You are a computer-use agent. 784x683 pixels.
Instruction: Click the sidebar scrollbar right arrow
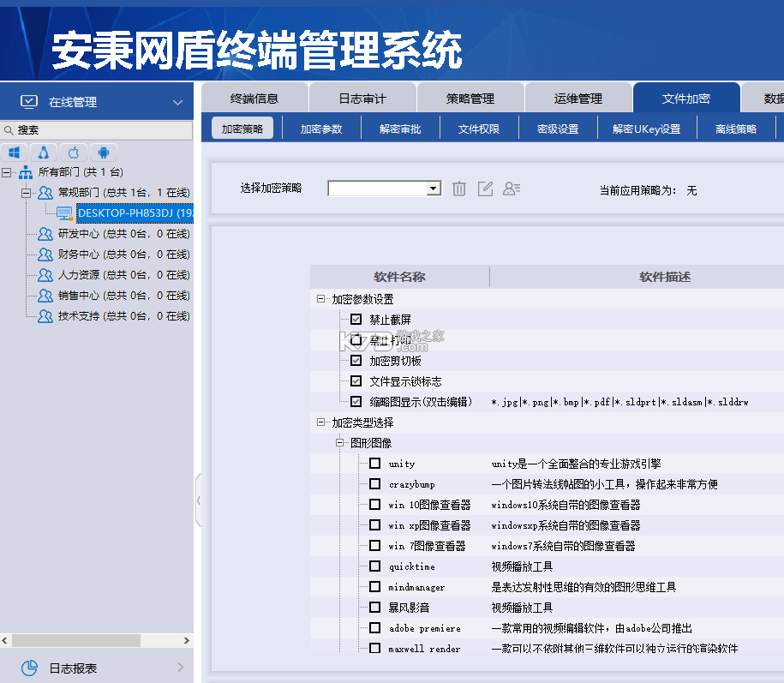click(187, 640)
